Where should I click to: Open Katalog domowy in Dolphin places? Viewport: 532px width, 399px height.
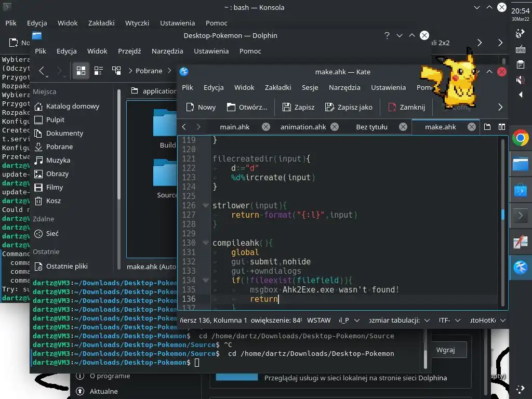point(67,106)
